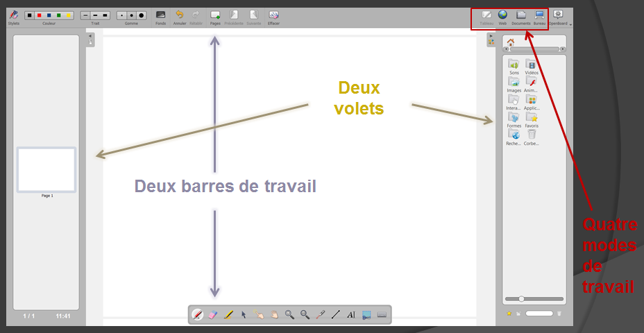Screen dimensions: 644x333
Task: Select the straight line drawing tool
Action: point(336,315)
